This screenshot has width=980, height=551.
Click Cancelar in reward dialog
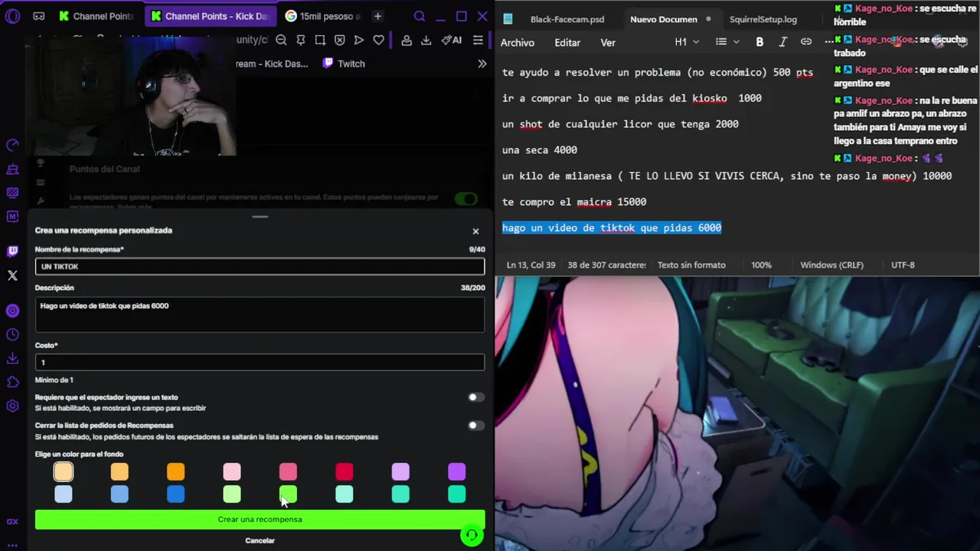(260, 540)
